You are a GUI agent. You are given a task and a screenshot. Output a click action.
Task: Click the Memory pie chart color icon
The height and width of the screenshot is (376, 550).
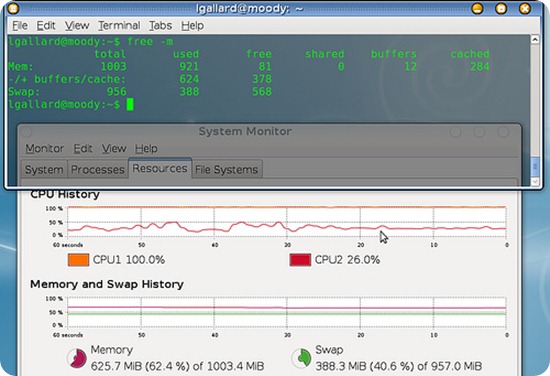(77, 358)
